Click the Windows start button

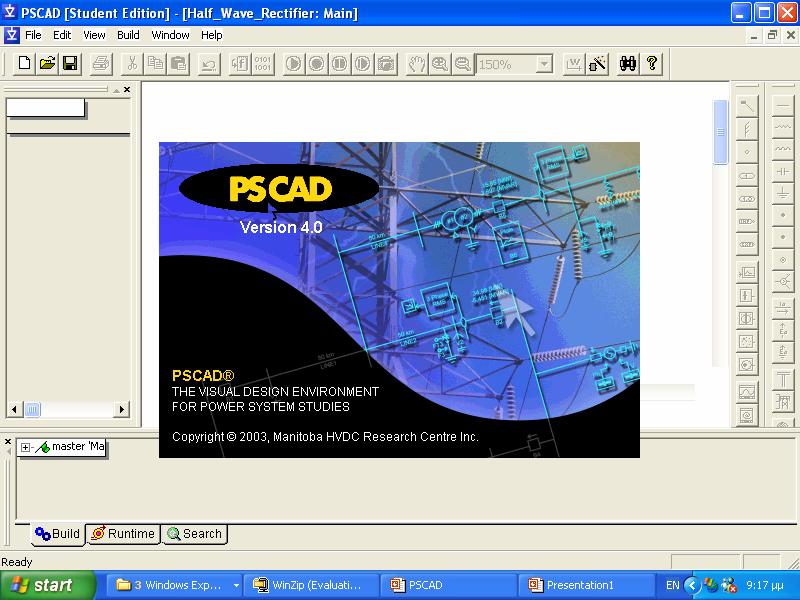(x=48, y=585)
